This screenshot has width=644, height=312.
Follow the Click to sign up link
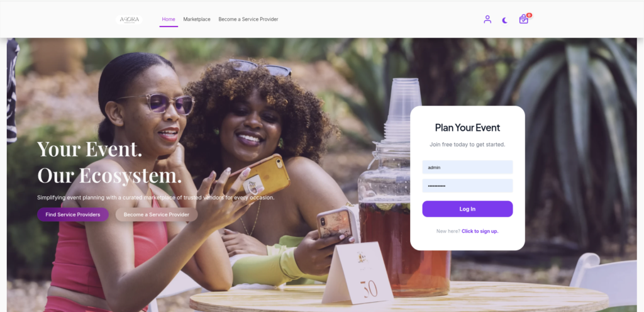point(480,231)
